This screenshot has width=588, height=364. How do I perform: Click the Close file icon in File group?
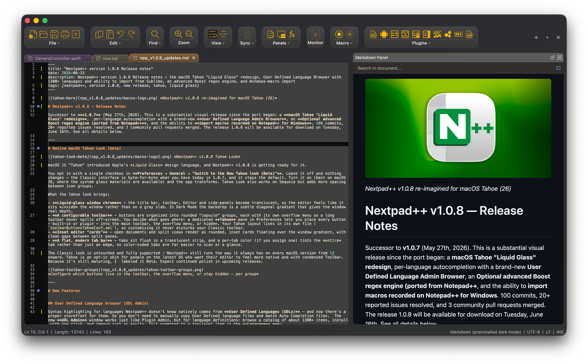point(76,34)
